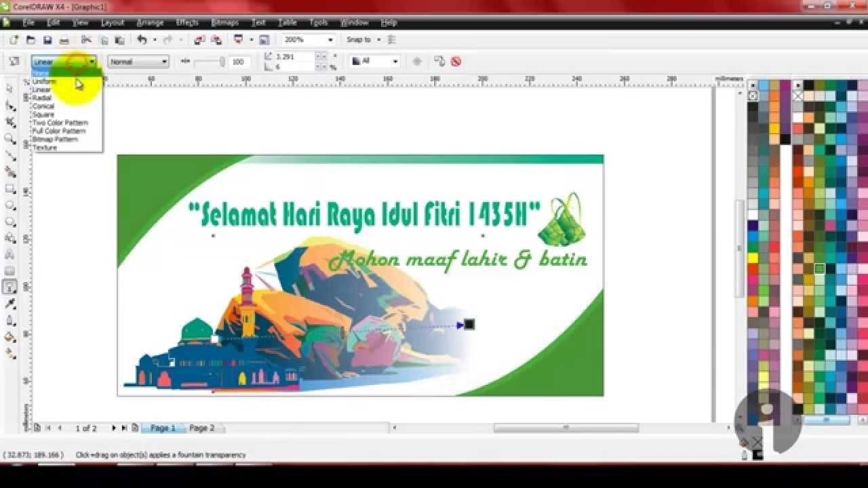Select Radial from the transparency type list

[43, 97]
